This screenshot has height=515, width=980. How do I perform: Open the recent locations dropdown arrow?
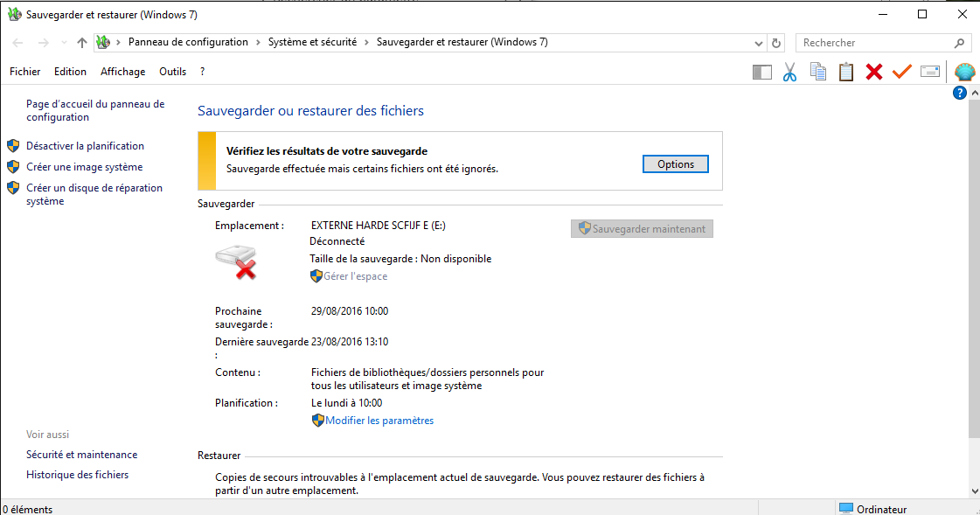pyautogui.click(x=64, y=43)
